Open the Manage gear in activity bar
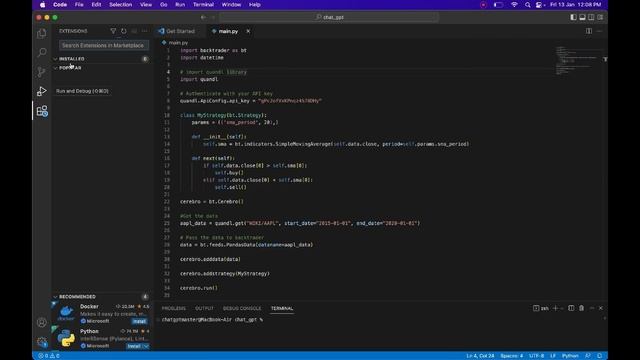This screenshot has height=360, width=640. tap(42, 342)
